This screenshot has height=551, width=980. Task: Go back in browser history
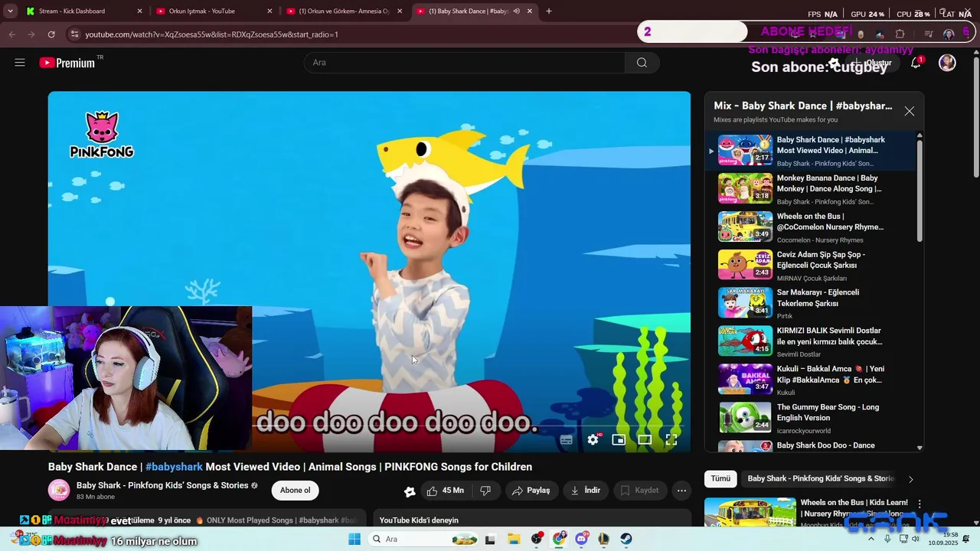click(11, 34)
